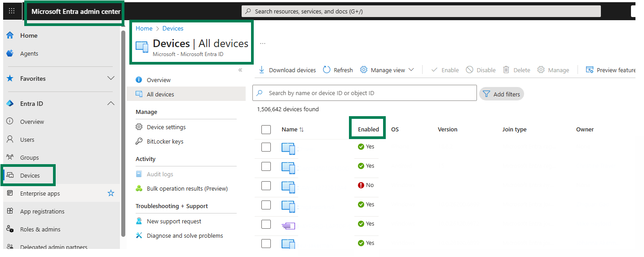
Task: Click the Home house icon in sidebar
Action: point(10,35)
